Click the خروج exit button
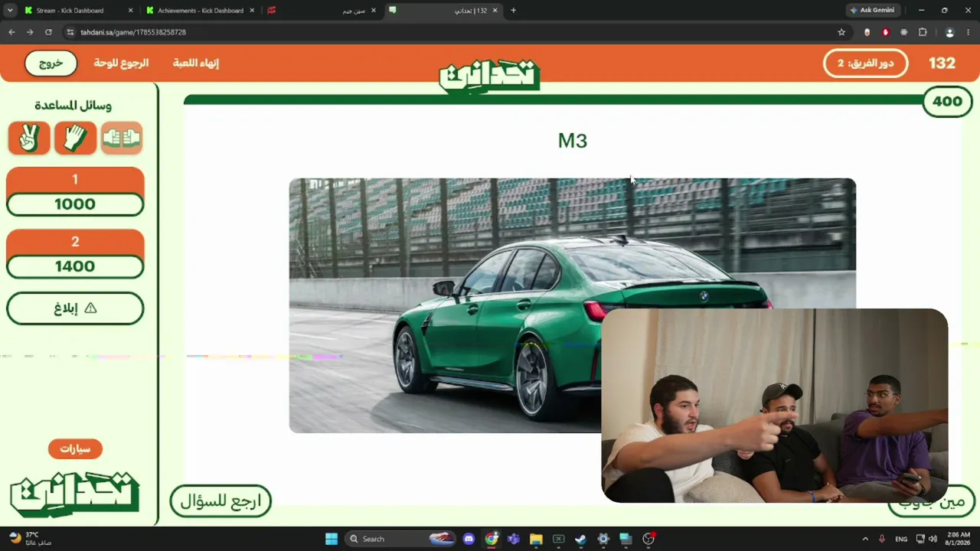The image size is (980, 551). pyautogui.click(x=51, y=63)
